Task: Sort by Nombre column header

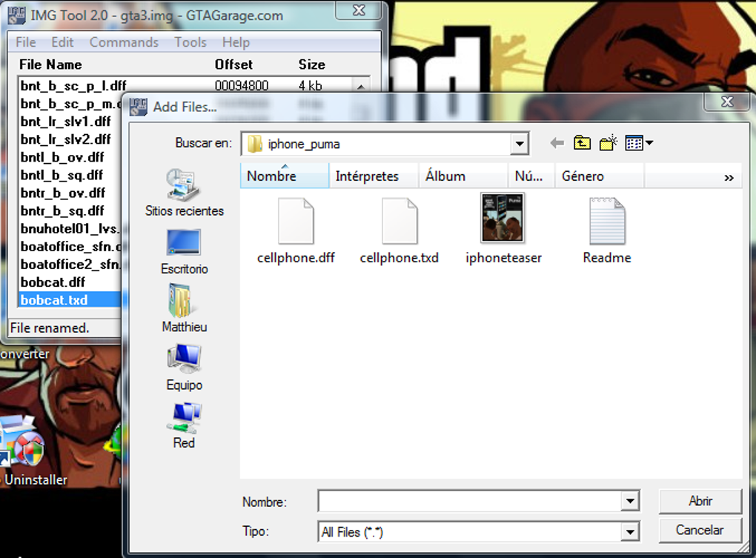Action: coord(285,176)
